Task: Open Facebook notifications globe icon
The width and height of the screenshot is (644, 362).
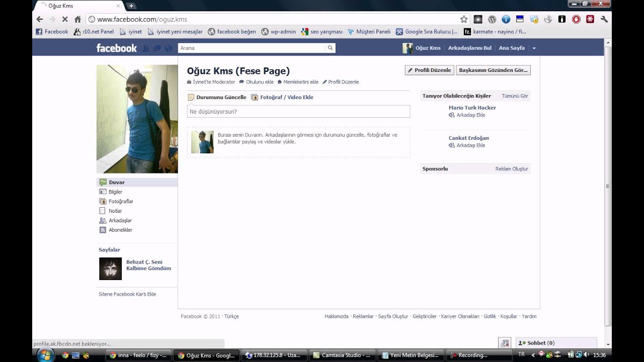Action: tap(169, 48)
